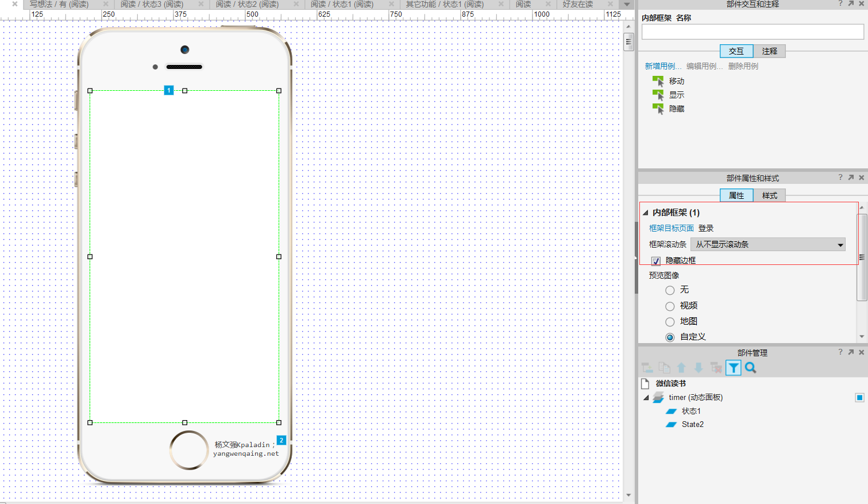The height and width of the screenshot is (504, 868).
Task: Select the timer (动态面板) tree item
Action: click(696, 397)
